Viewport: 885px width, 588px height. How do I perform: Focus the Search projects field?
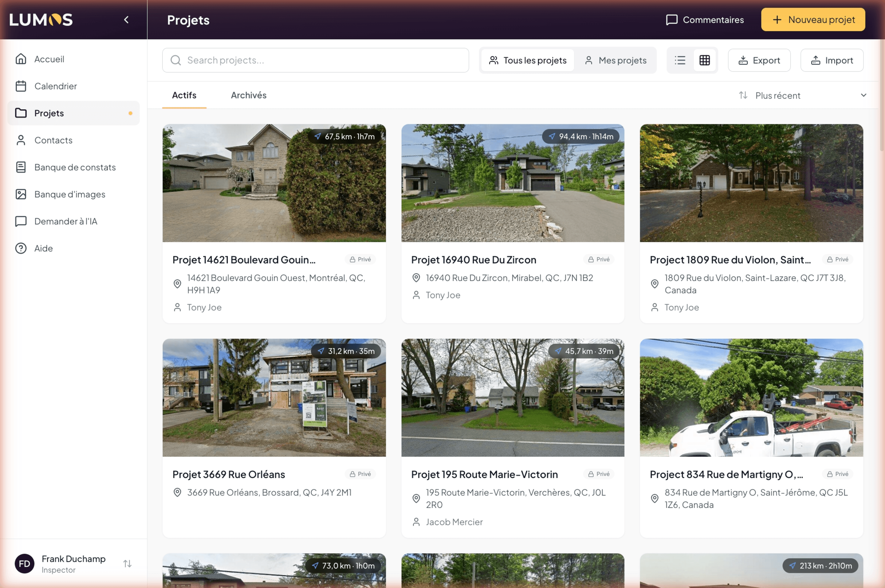[x=315, y=60]
